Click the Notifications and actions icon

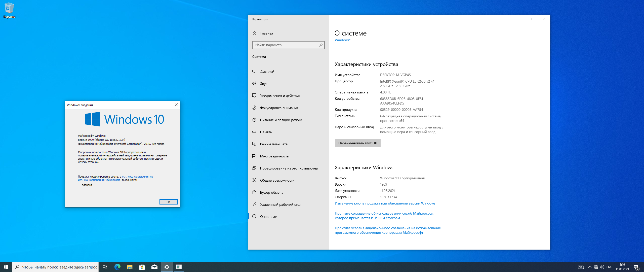(x=254, y=95)
